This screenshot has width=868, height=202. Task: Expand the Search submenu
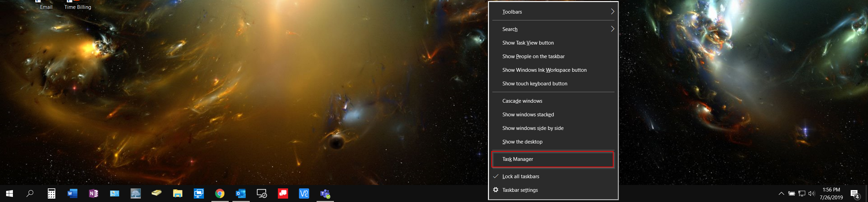point(553,29)
